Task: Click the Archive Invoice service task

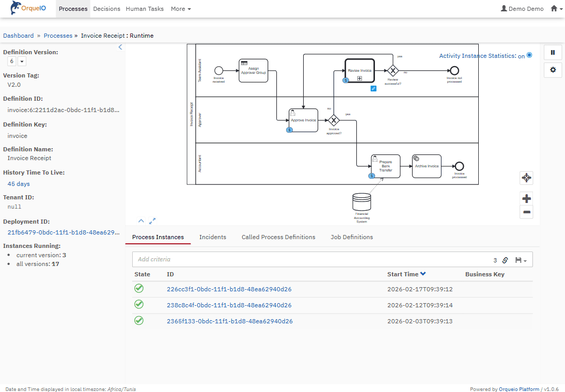Action: pyautogui.click(x=427, y=166)
